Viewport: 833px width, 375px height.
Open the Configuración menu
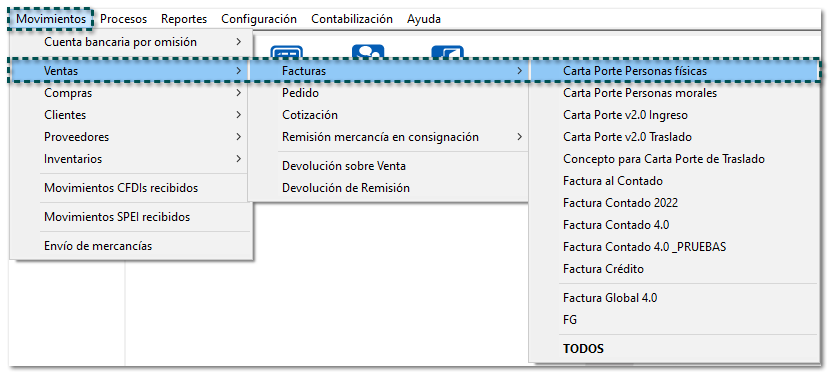[259, 19]
